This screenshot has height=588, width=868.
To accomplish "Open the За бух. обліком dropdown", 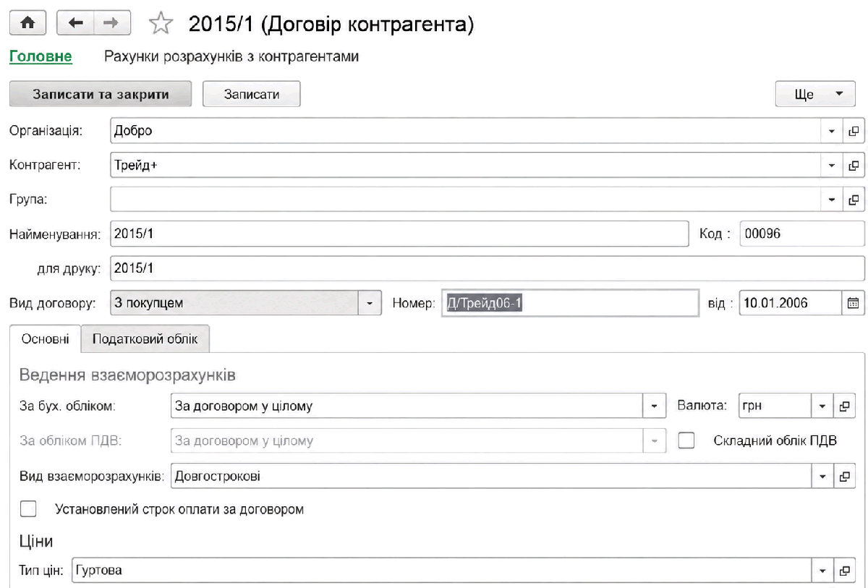I will tap(655, 406).
